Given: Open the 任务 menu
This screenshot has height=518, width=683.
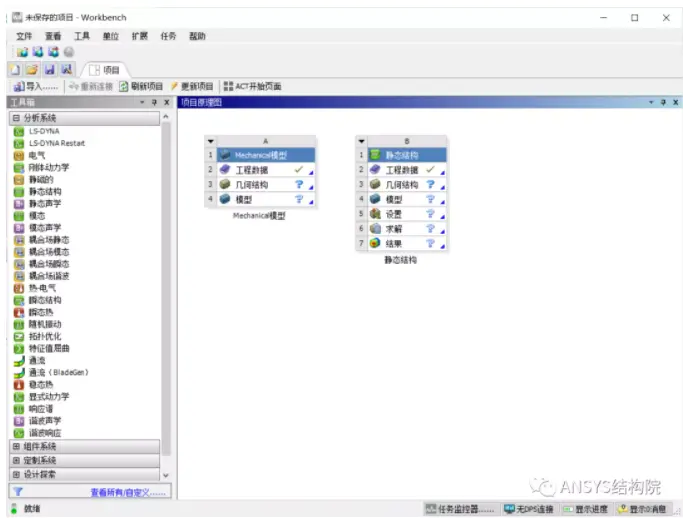Looking at the screenshot, I should [x=168, y=36].
